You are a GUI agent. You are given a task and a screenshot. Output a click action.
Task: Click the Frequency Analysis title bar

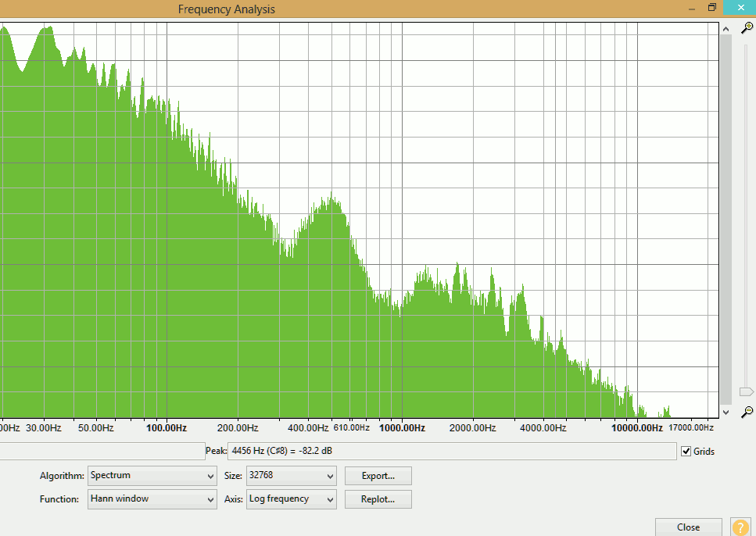tap(226, 9)
